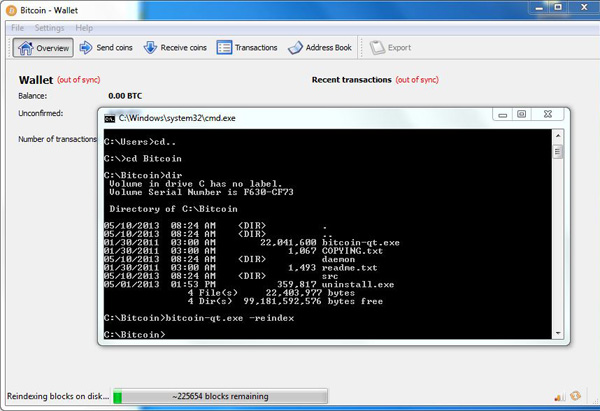Click the cd Bitcoin command line
Screen dimensions: 600x411
coord(143,159)
